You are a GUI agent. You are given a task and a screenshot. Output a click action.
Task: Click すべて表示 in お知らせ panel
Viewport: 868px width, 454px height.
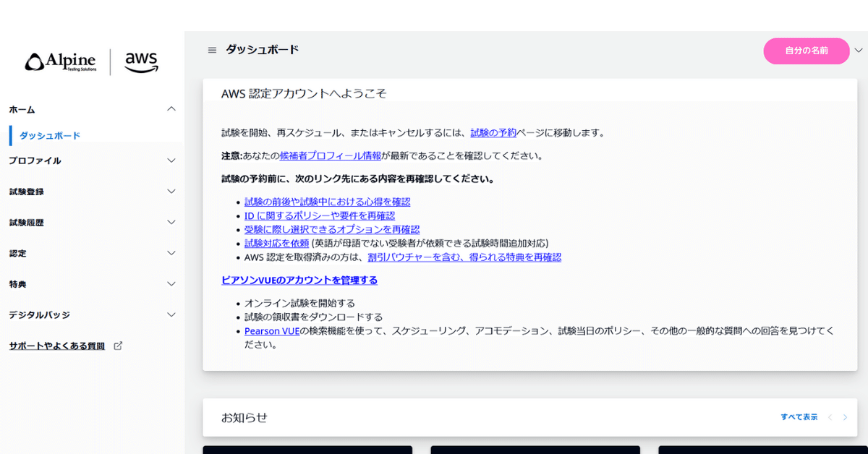pyautogui.click(x=799, y=417)
